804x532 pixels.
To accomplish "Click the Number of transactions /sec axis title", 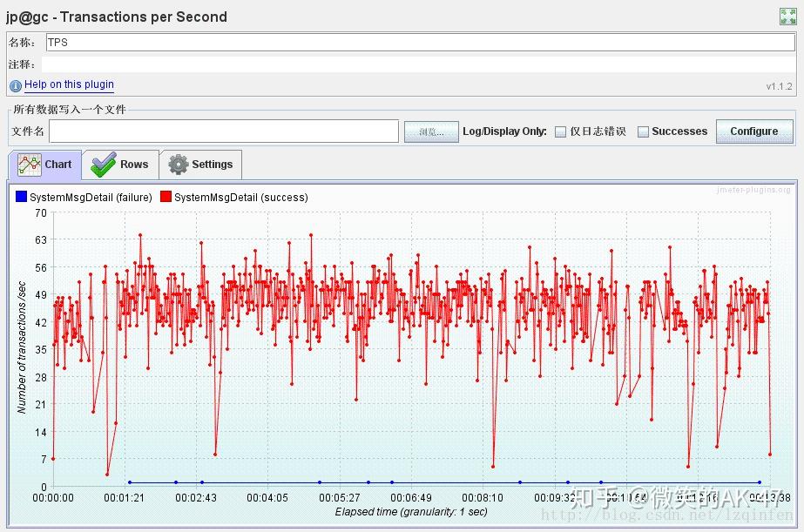I will tap(22, 347).
